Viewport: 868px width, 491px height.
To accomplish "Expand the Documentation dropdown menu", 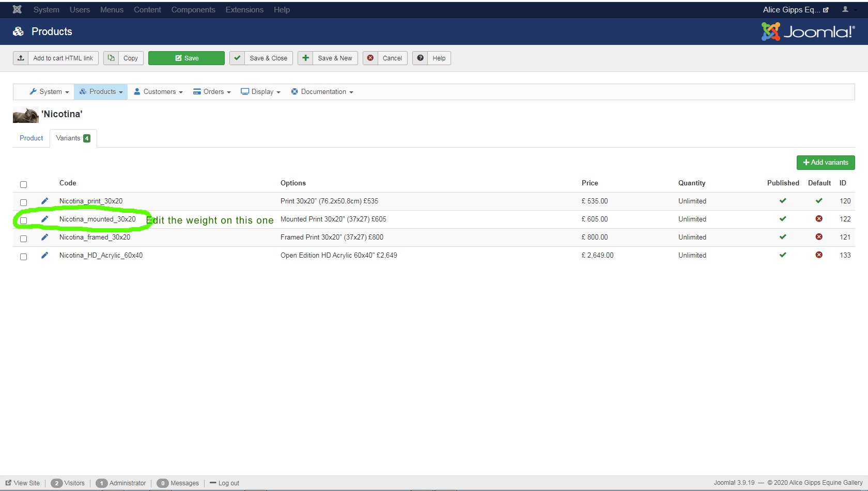I will point(322,92).
